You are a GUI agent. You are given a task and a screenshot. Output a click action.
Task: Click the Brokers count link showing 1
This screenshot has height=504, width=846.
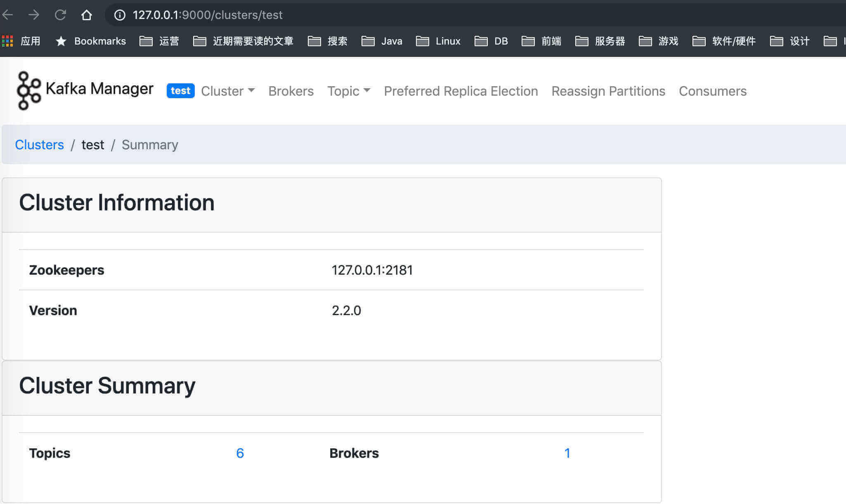(x=567, y=452)
